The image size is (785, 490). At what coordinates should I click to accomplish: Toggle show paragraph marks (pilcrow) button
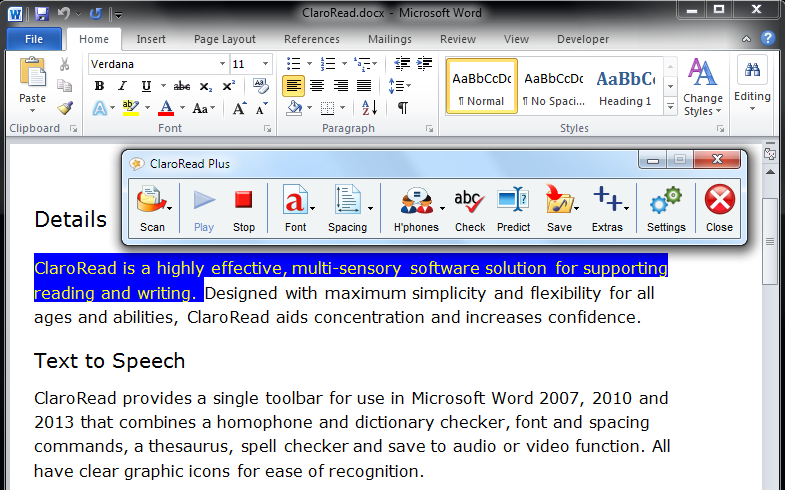(x=402, y=108)
